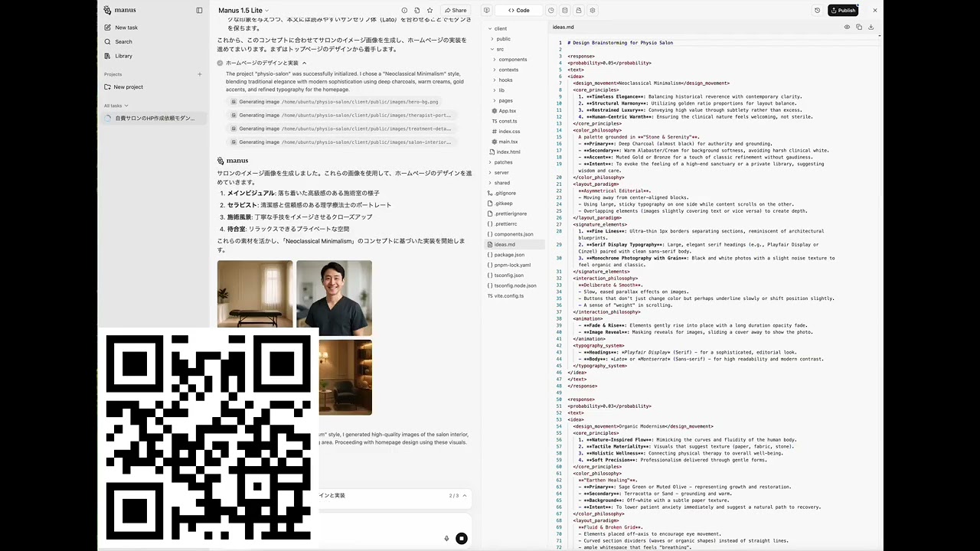Open Library from the sidebar
The width and height of the screenshot is (980, 551).
pyautogui.click(x=123, y=56)
